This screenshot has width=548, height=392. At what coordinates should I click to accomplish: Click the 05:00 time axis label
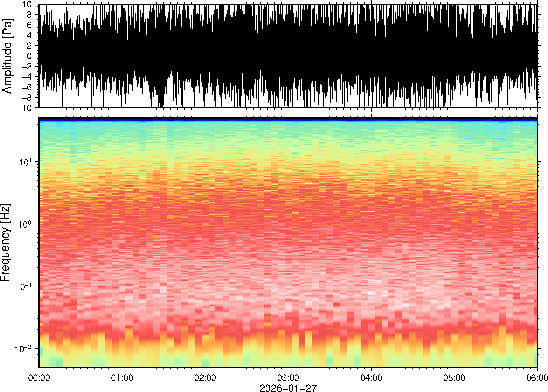click(454, 378)
